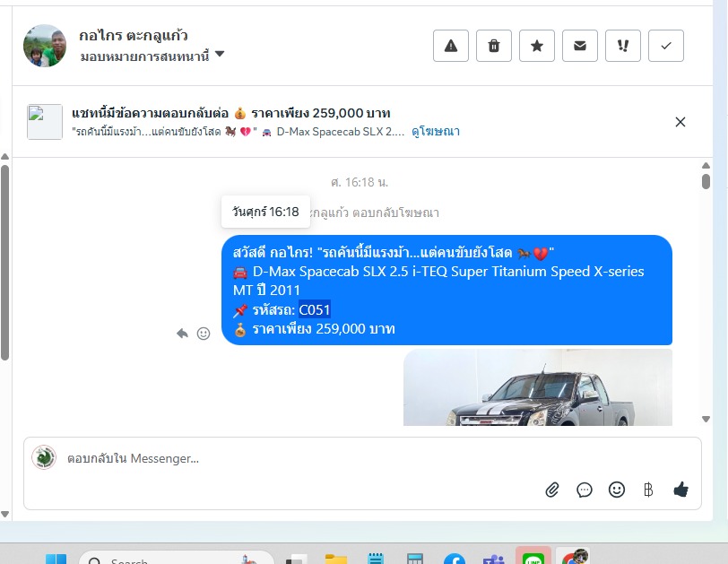React to the message with smiley icon

tap(204, 334)
